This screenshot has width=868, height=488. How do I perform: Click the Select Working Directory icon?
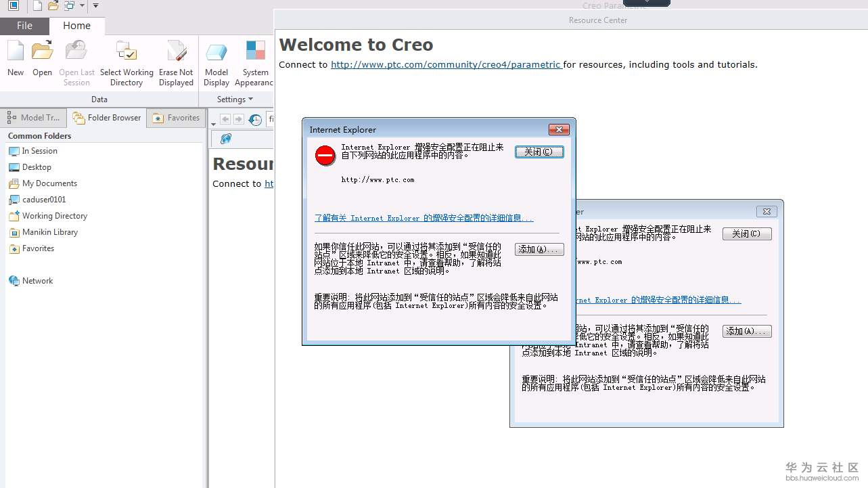[127, 51]
